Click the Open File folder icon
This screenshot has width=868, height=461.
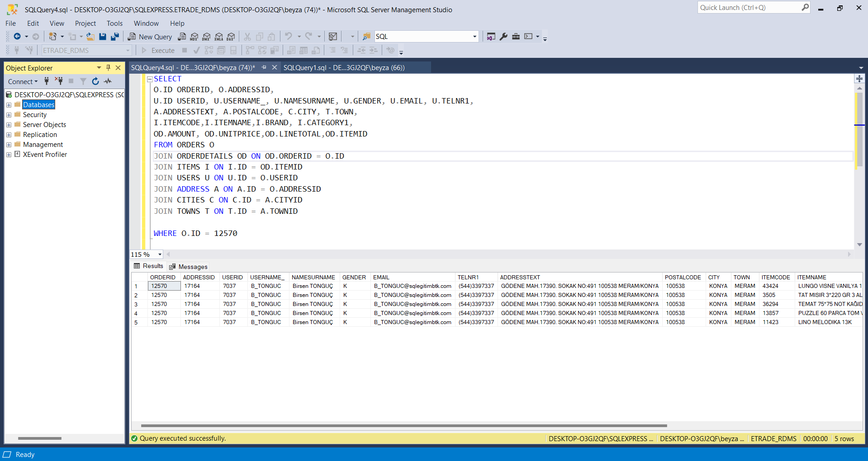coord(90,37)
